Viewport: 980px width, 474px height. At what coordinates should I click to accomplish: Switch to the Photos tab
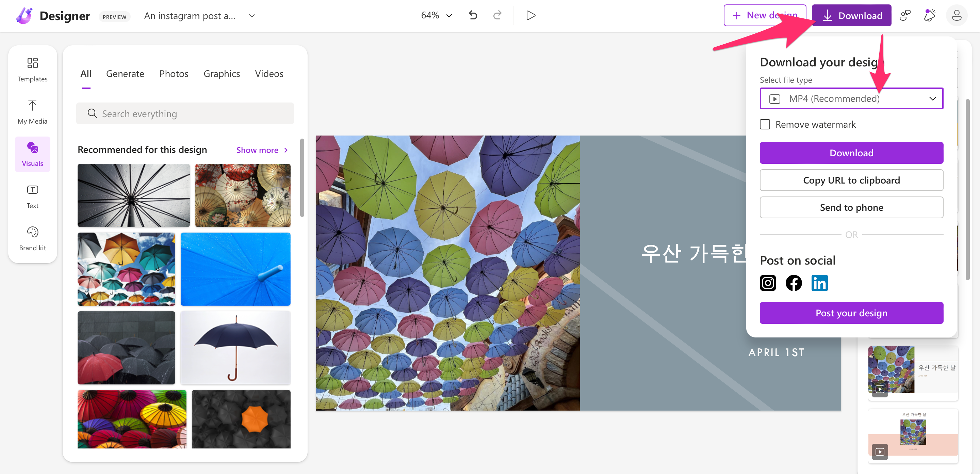click(x=174, y=74)
